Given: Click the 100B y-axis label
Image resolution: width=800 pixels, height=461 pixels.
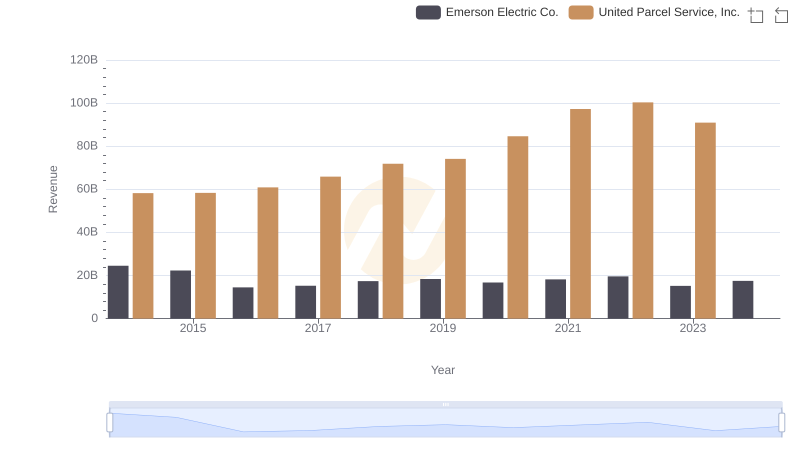Looking at the screenshot, I should [84, 103].
